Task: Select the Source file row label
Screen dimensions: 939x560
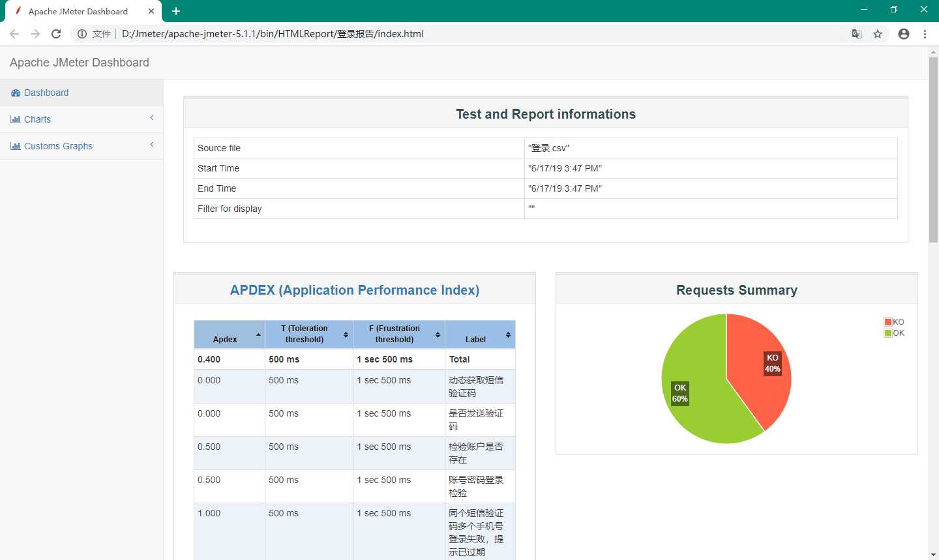Action: [219, 148]
